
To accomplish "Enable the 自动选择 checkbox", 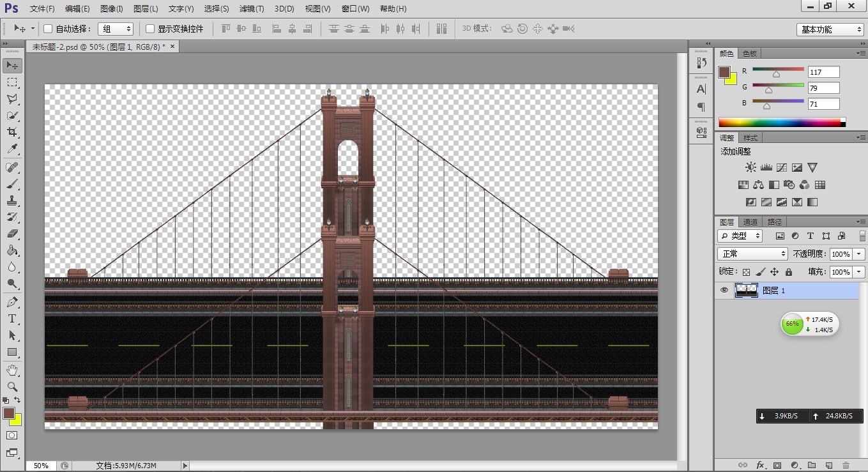I will (x=48, y=29).
